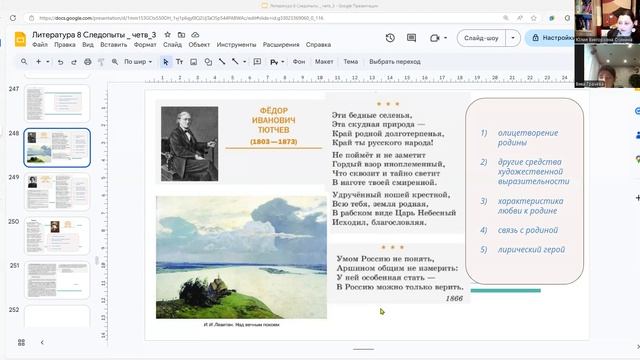This screenshot has width=640, height=360.
Task: Open the Объект menu
Action: click(x=199, y=45)
